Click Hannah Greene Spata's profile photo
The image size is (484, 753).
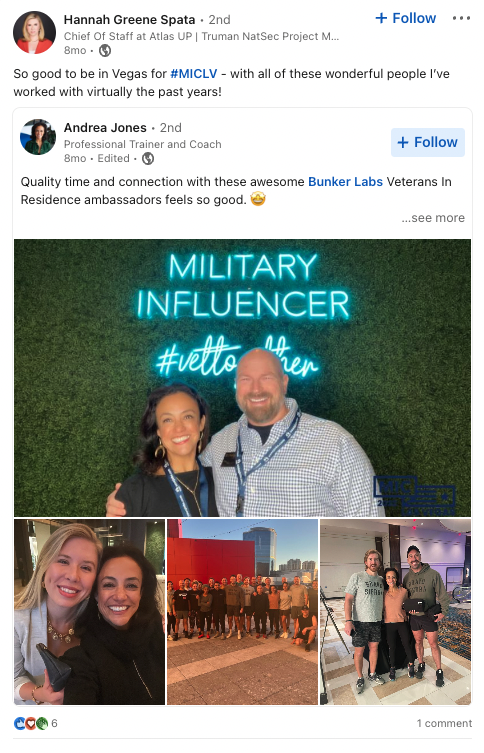pos(34,33)
